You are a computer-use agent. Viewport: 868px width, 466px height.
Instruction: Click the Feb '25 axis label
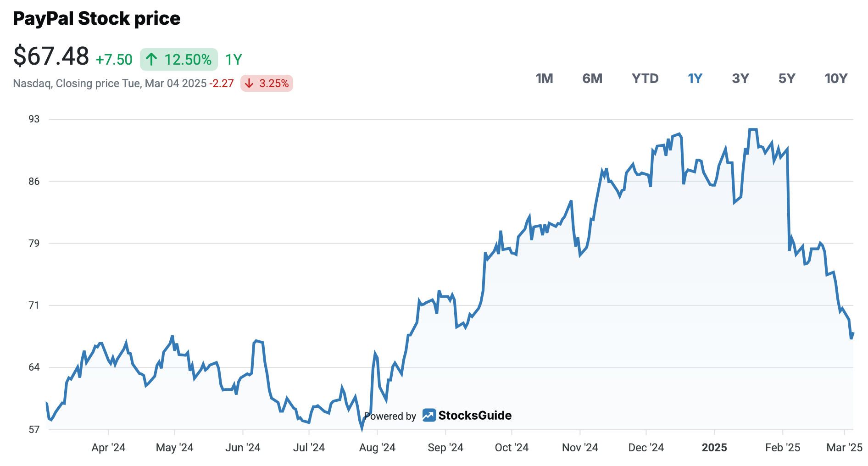783,448
